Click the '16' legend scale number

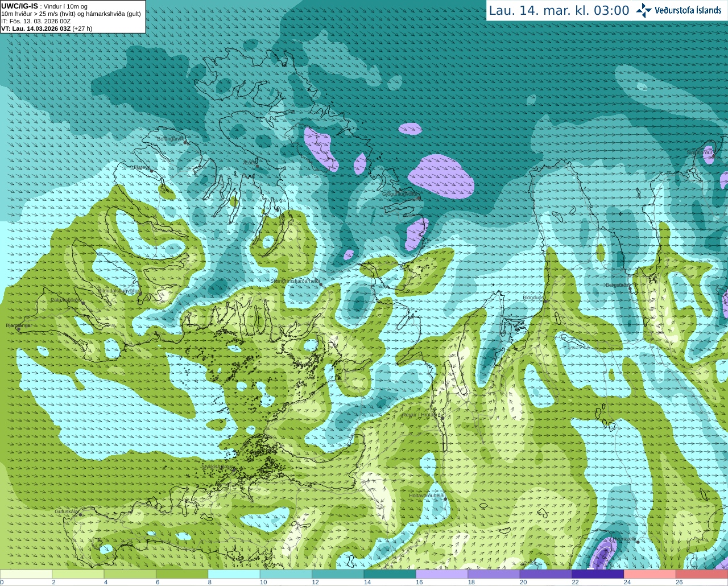click(x=419, y=582)
